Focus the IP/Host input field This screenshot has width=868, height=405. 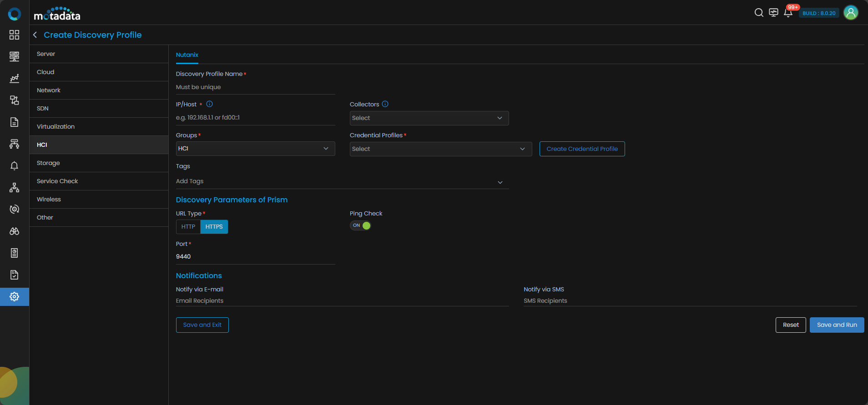tap(255, 118)
